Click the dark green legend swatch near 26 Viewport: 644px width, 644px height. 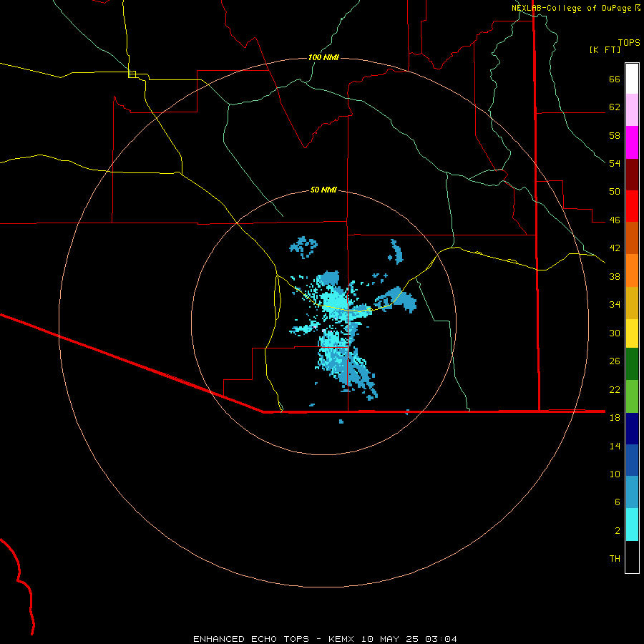point(632,364)
